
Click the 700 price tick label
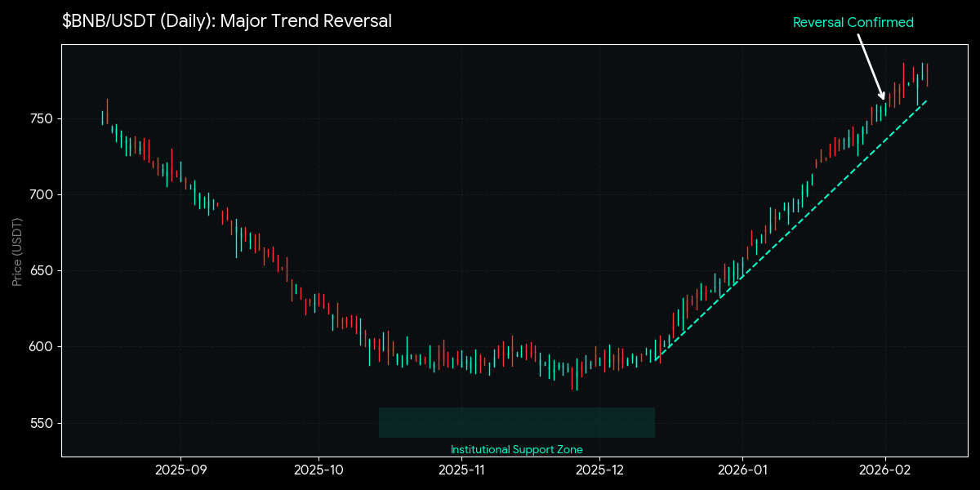[42, 195]
